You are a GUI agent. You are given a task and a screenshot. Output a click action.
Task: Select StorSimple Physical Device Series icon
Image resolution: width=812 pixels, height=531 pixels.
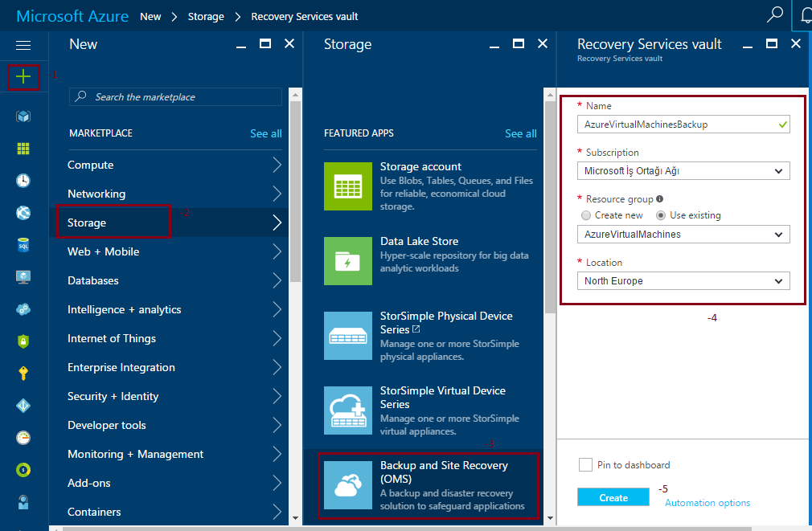tap(348, 335)
